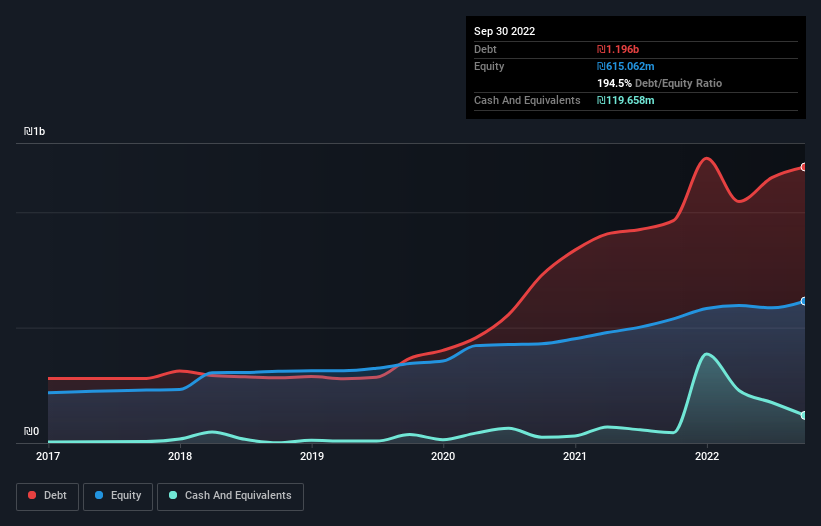The image size is (821, 526).
Task: Click the ₪615.062m equity value
Action: click(626, 66)
